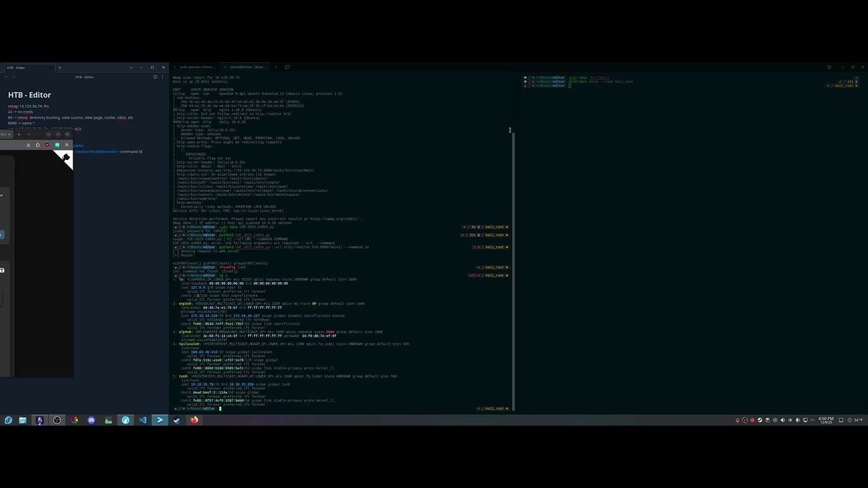Add a new terminal tab
The height and width of the screenshot is (488, 868).
pyautogui.click(x=275, y=67)
